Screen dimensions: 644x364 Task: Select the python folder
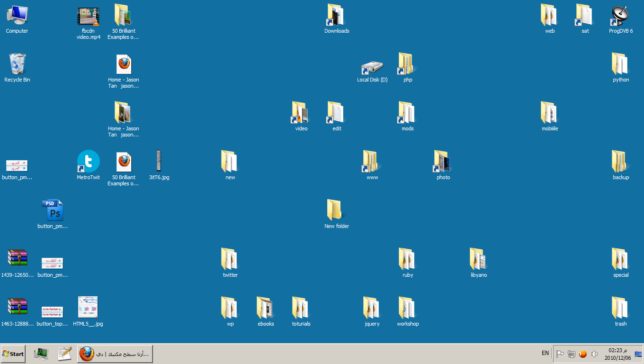620,65
